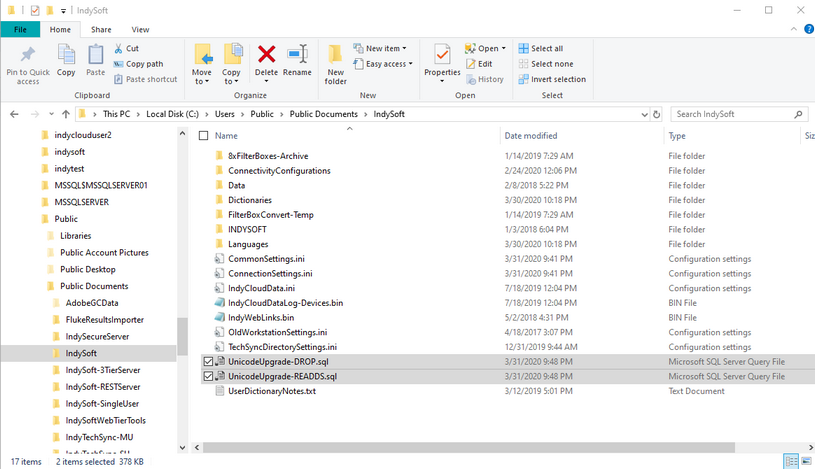Click the Copy icon in the ribbon

(x=66, y=56)
